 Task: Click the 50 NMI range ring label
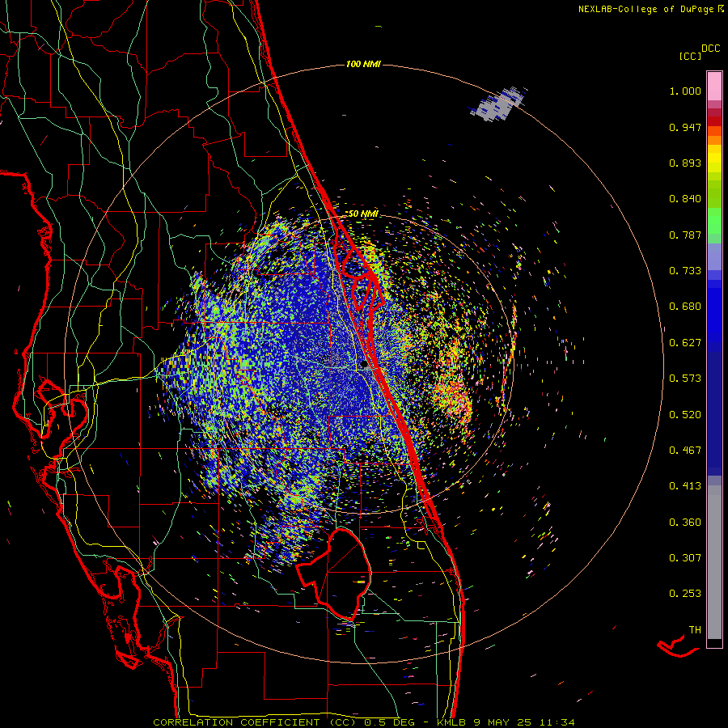click(x=363, y=214)
